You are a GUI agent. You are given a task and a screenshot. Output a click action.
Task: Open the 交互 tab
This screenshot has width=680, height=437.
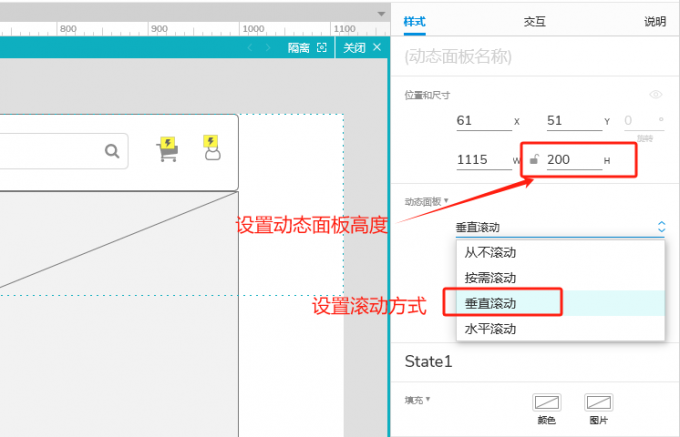(534, 22)
